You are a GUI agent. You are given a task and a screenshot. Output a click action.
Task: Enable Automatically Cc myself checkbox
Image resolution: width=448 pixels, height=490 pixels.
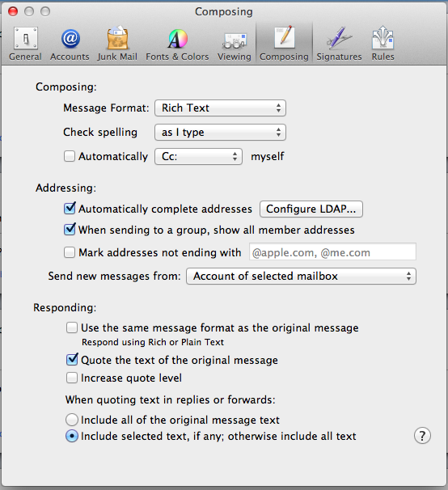[70, 156]
